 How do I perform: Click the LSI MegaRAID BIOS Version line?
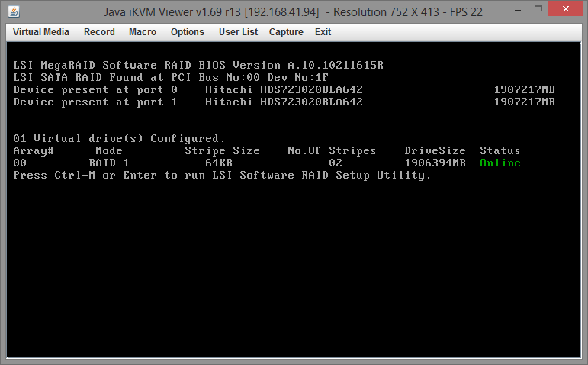[x=198, y=66]
